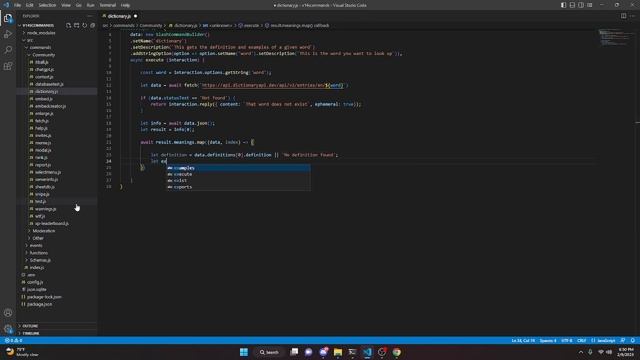Click the dictionaryapi URL in fetch call
Screen dimensions: 640x360
click(273, 85)
